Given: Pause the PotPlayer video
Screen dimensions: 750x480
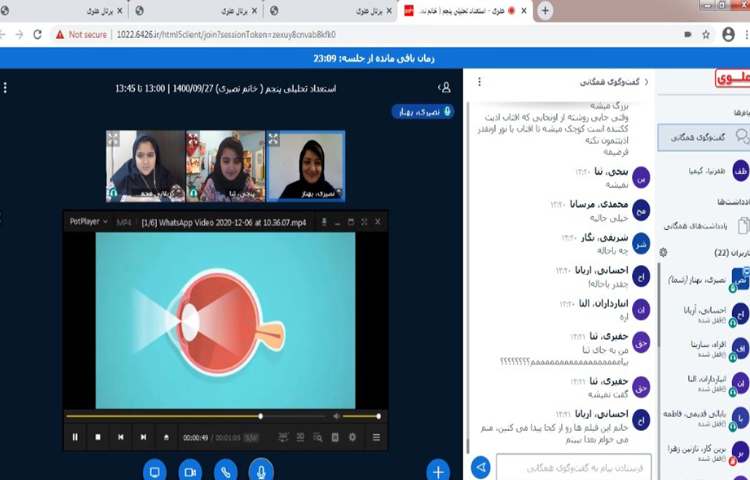Looking at the screenshot, I should 75,437.
